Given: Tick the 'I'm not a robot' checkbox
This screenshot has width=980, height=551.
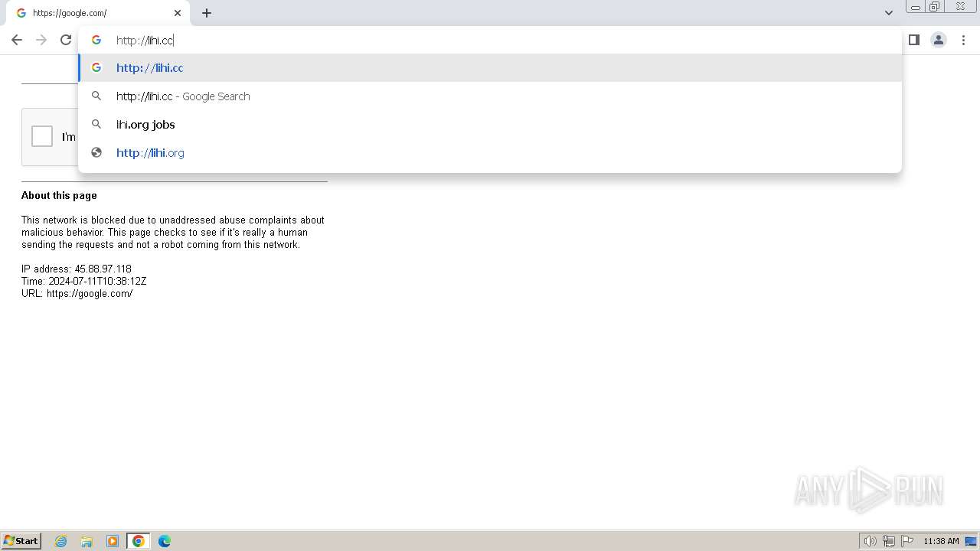Looking at the screenshot, I should click(42, 136).
